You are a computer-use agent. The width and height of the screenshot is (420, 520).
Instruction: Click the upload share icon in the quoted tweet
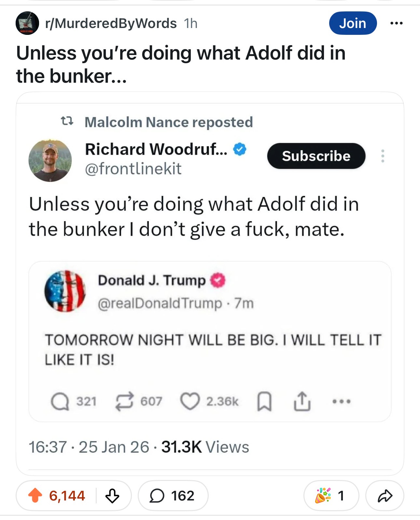tap(302, 401)
